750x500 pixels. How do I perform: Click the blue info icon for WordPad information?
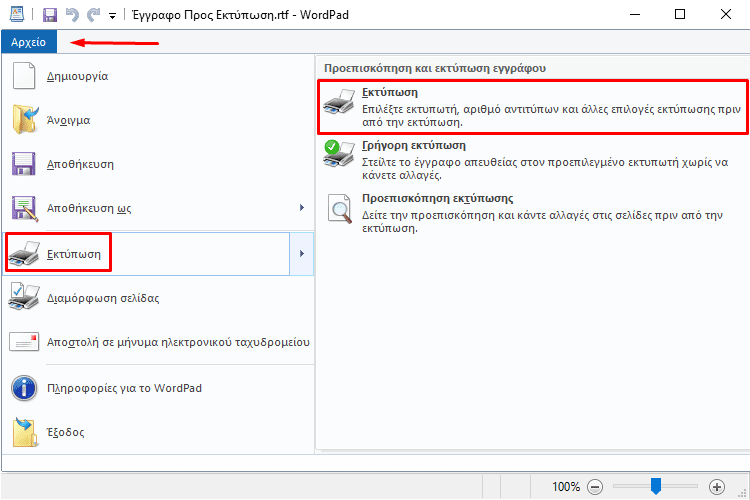click(x=24, y=388)
